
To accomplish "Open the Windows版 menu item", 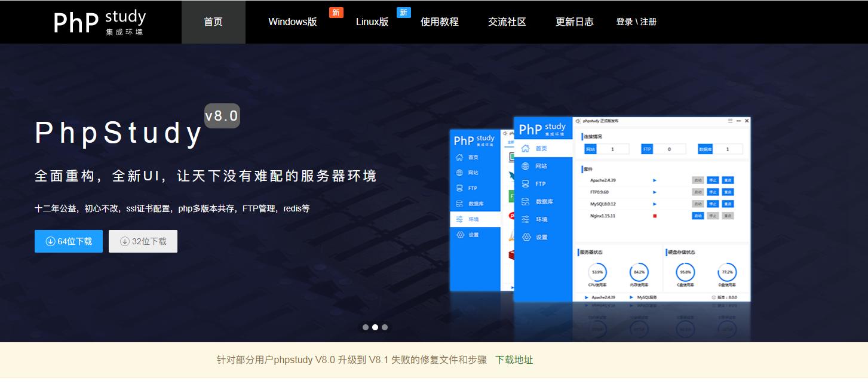I will 293,22.
